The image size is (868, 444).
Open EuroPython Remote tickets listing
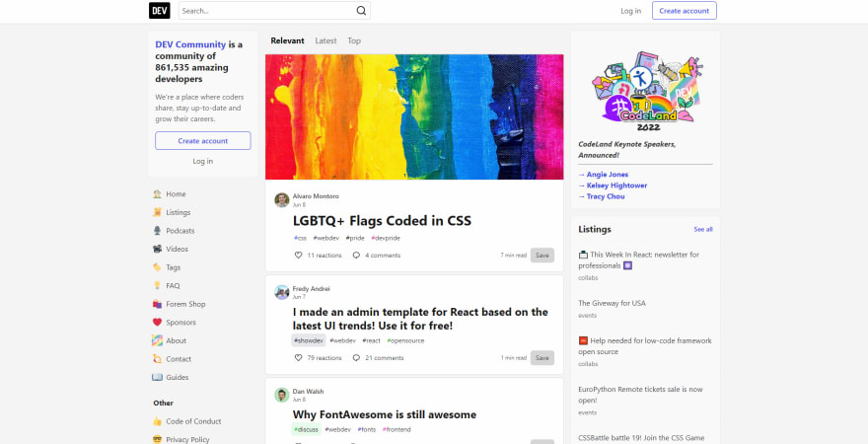[640, 396]
